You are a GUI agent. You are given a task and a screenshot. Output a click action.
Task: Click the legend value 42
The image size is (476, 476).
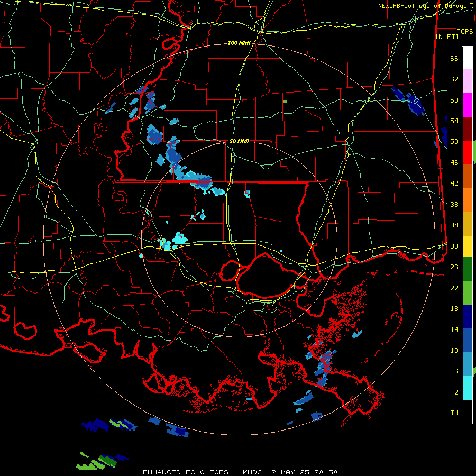pyautogui.click(x=454, y=184)
